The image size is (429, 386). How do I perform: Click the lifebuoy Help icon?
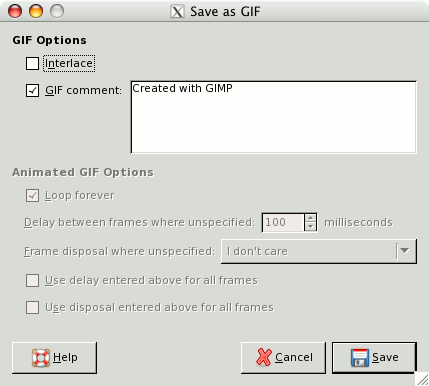point(41,358)
